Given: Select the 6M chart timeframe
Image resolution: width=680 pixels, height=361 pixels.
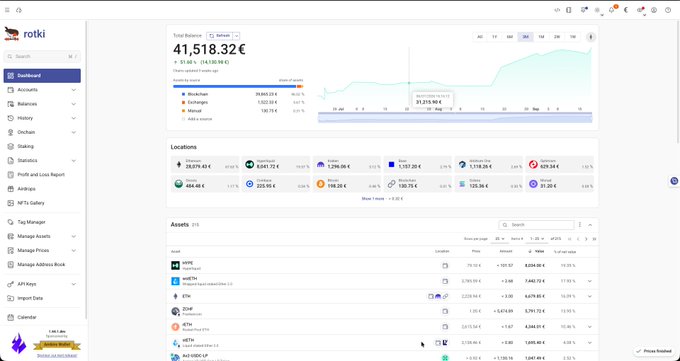Looking at the screenshot, I should 510,37.
